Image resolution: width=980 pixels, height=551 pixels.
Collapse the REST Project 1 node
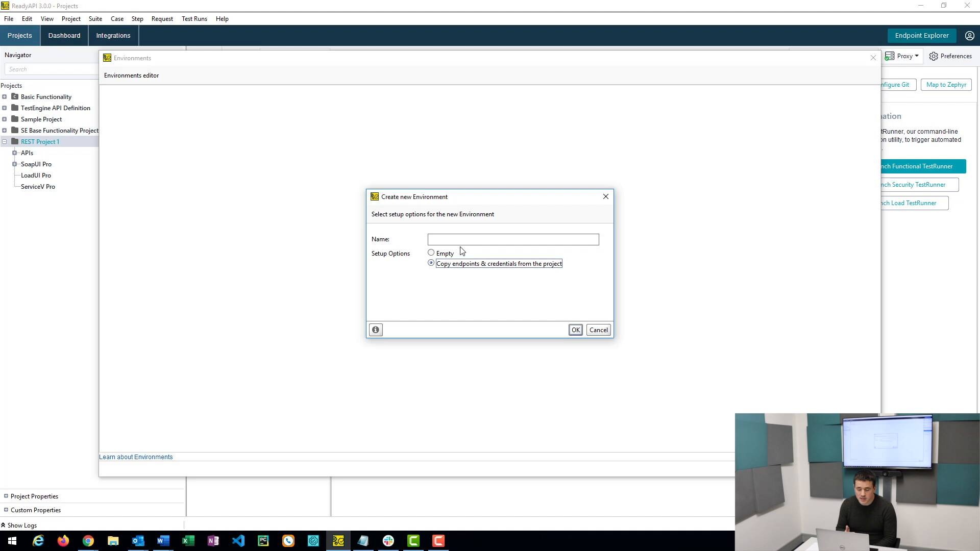[5, 141]
